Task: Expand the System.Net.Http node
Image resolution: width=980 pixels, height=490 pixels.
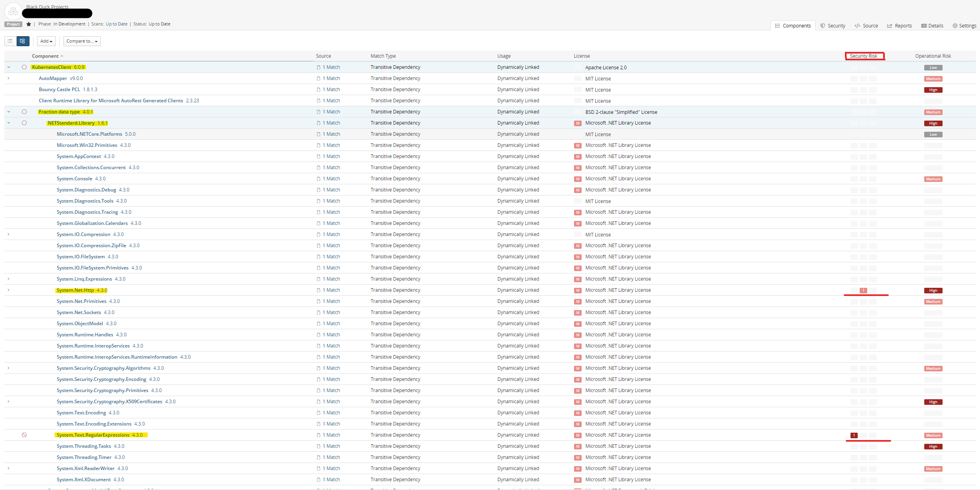Action: coord(9,290)
